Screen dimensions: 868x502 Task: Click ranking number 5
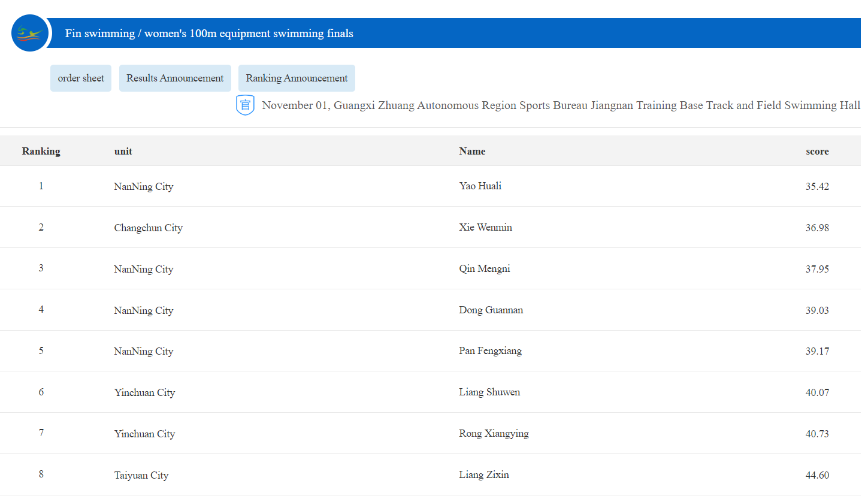pyautogui.click(x=41, y=351)
